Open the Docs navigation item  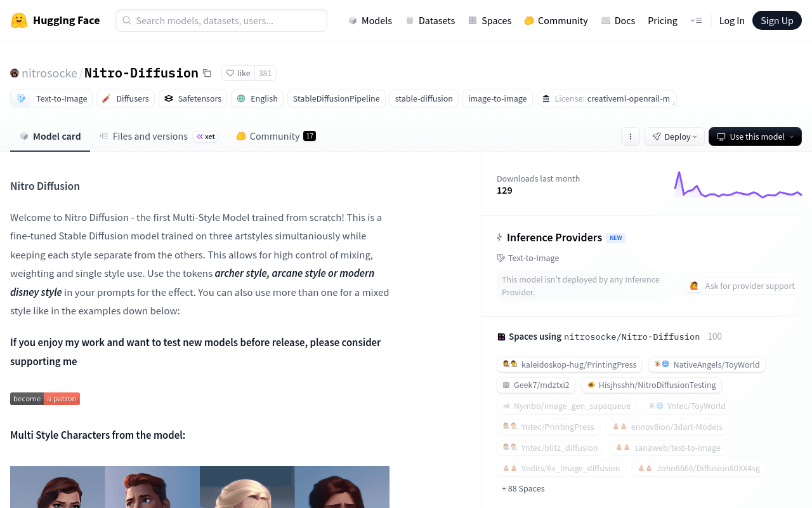pos(618,20)
